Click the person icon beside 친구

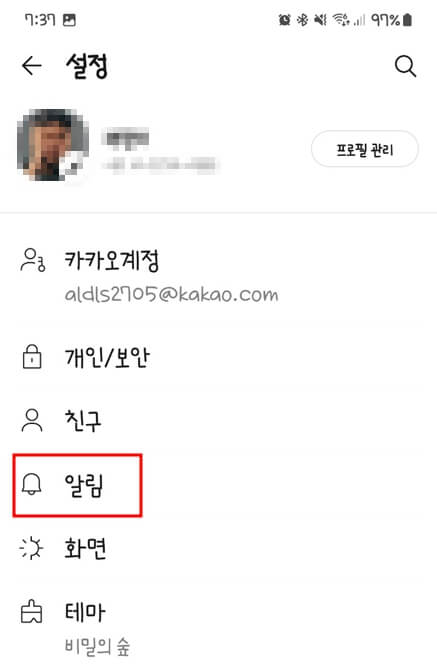[x=32, y=420]
